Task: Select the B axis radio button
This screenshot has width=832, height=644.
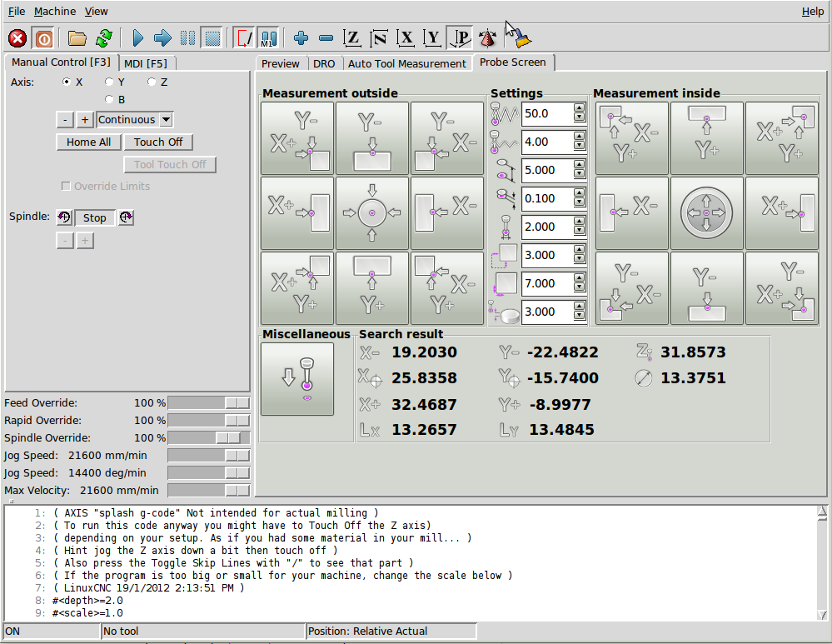Action: (x=109, y=100)
